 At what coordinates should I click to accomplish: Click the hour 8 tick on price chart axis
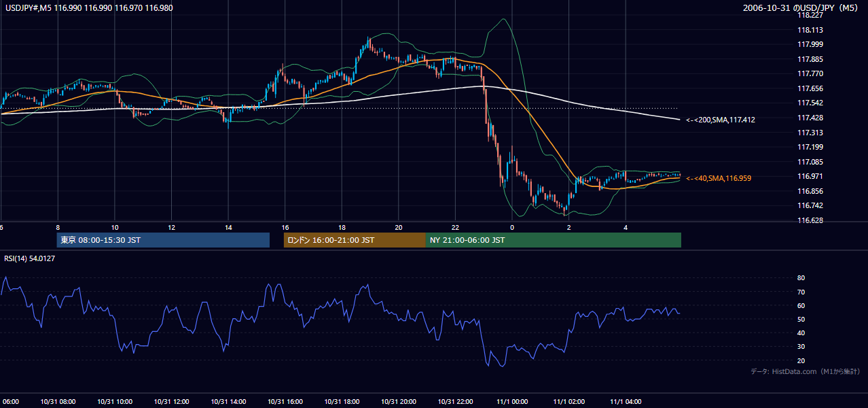[x=58, y=227]
